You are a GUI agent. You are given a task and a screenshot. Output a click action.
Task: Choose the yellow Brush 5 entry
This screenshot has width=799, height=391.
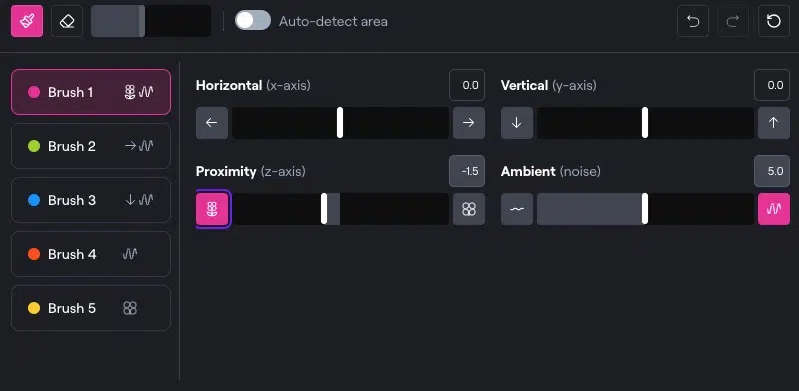(x=91, y=308)
